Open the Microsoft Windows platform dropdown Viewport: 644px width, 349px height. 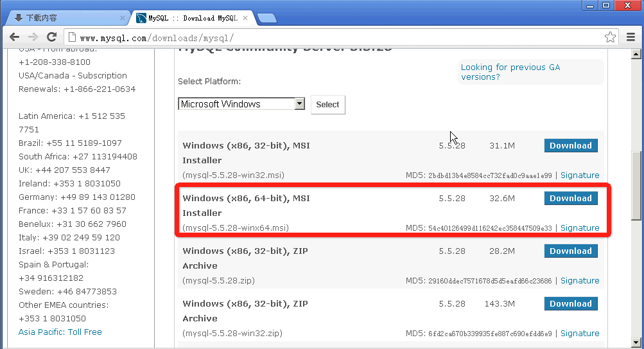241,104
